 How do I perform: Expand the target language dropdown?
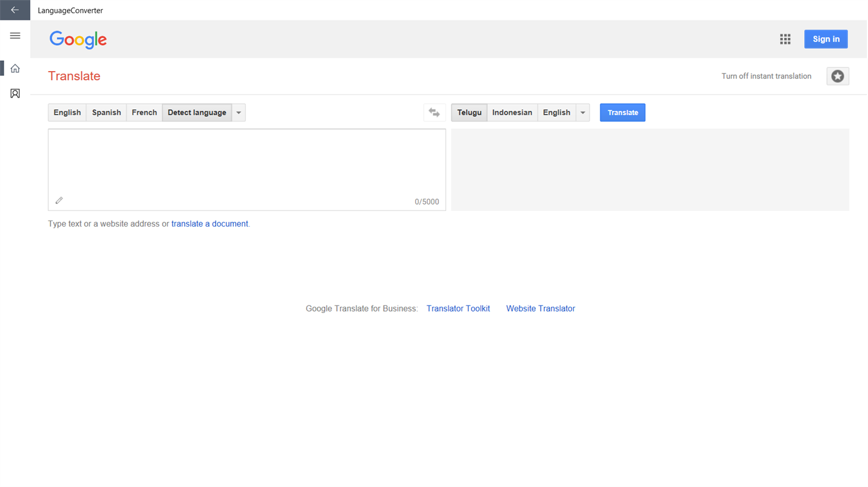pyautogui.click(x=583, y=113)
